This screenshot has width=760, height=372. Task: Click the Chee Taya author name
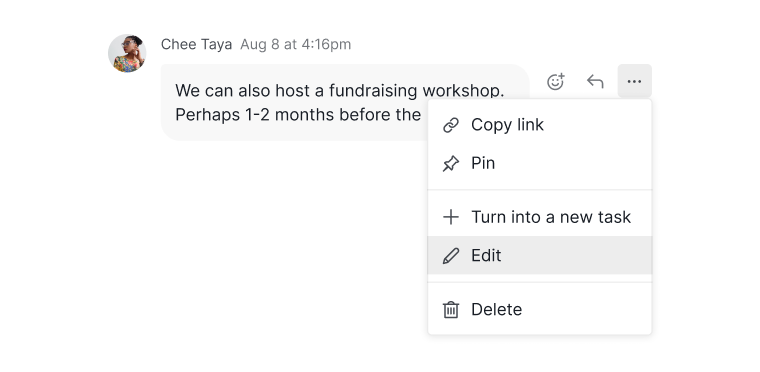click(x=196, y=45)
